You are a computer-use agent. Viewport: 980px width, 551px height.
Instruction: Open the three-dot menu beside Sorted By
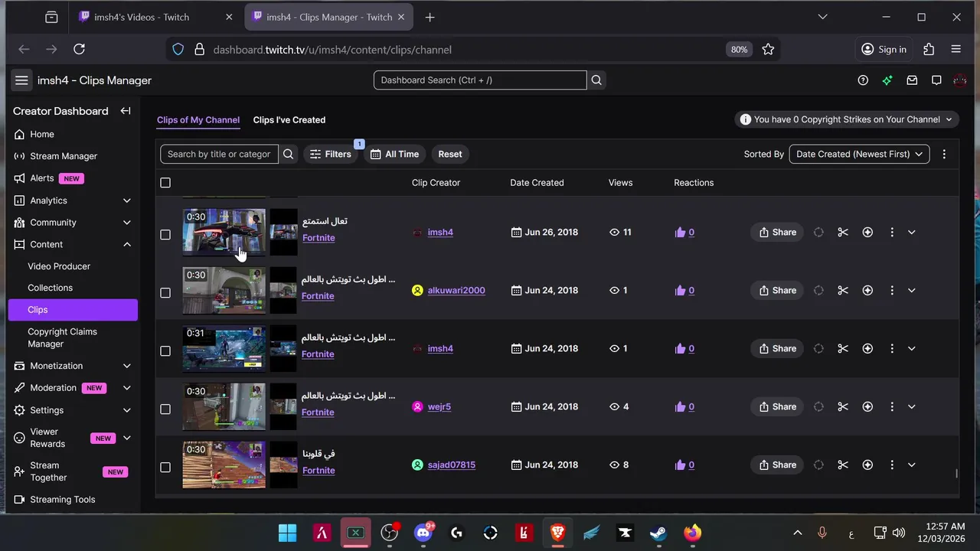(944, 154)
